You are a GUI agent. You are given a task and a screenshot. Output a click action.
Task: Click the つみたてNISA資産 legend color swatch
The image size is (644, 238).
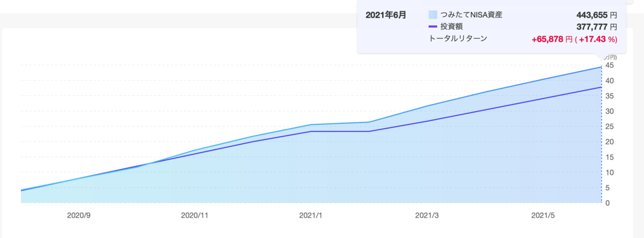pos(433,15)
